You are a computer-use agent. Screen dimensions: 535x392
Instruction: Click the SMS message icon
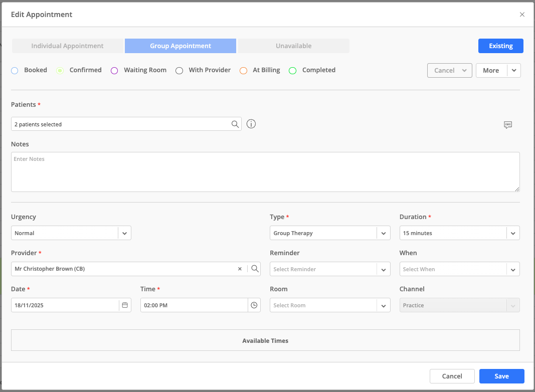pyautogui.click(x=507, y=125)
